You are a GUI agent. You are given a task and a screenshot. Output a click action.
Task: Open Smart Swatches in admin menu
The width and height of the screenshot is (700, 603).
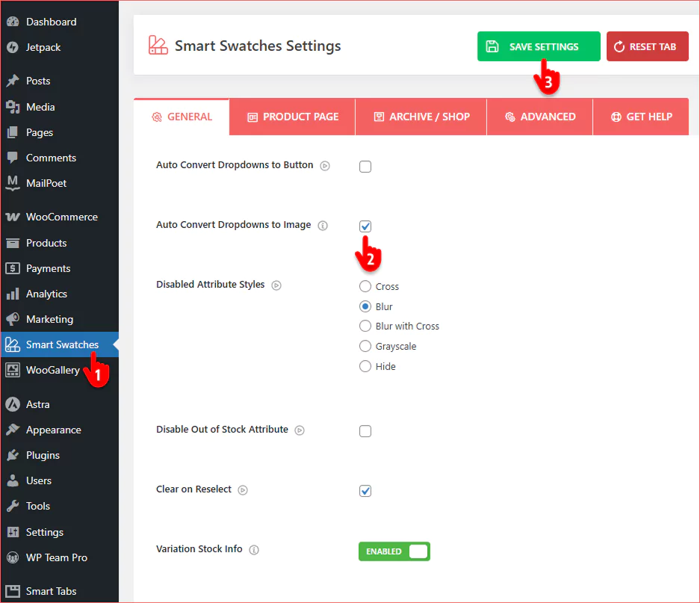point(60,344)
